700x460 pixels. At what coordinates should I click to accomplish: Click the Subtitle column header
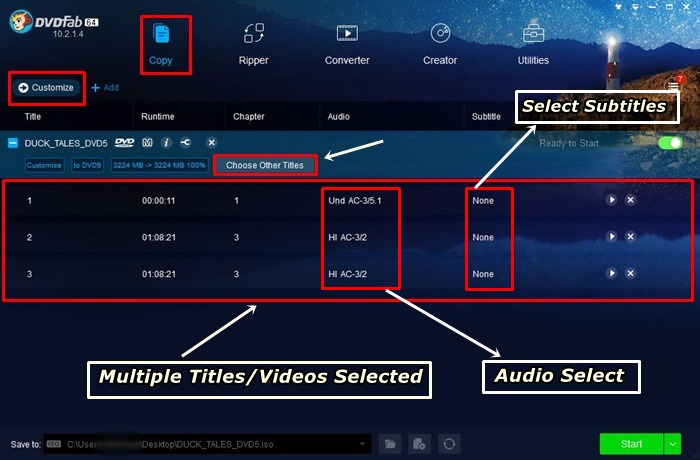tap(486, 117)
